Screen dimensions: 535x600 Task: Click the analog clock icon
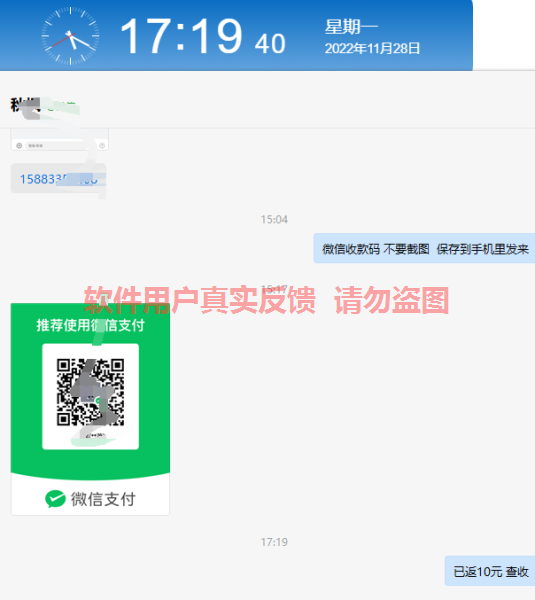click(x=70, y=36)
